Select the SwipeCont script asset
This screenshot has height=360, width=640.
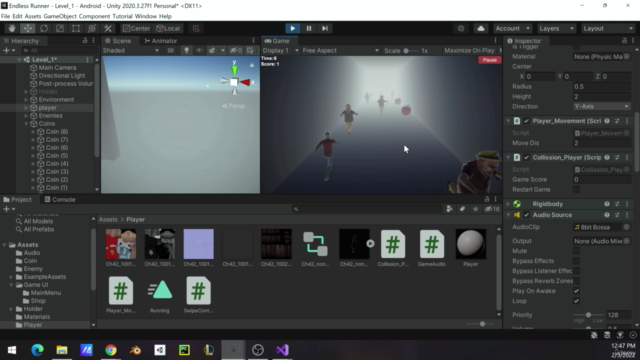coord(198,295)
